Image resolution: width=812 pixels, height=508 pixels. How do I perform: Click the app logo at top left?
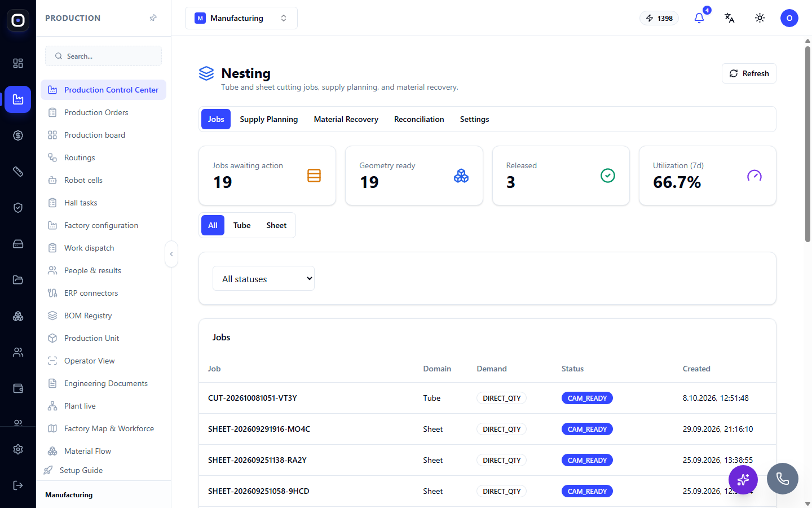click(18, 20)
